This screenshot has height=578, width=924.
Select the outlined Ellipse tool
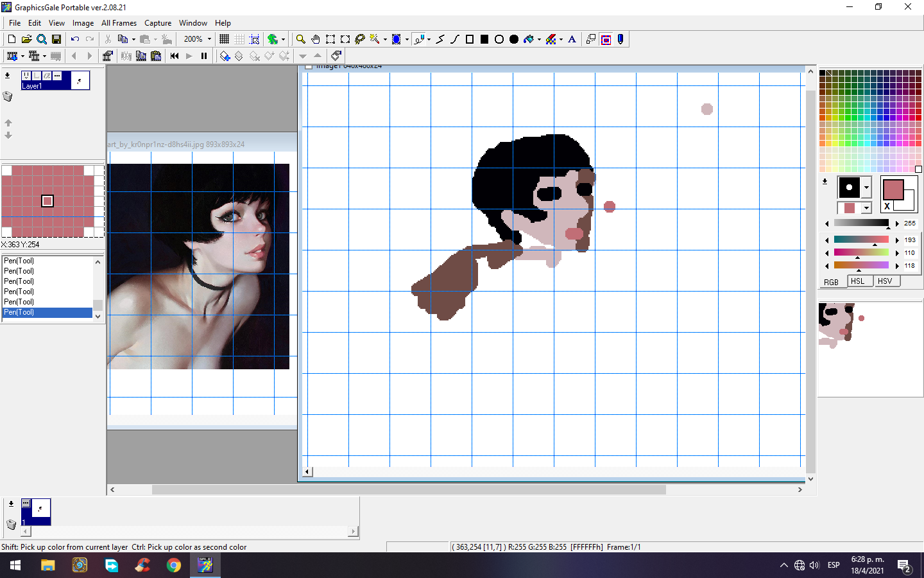[499, 39]
